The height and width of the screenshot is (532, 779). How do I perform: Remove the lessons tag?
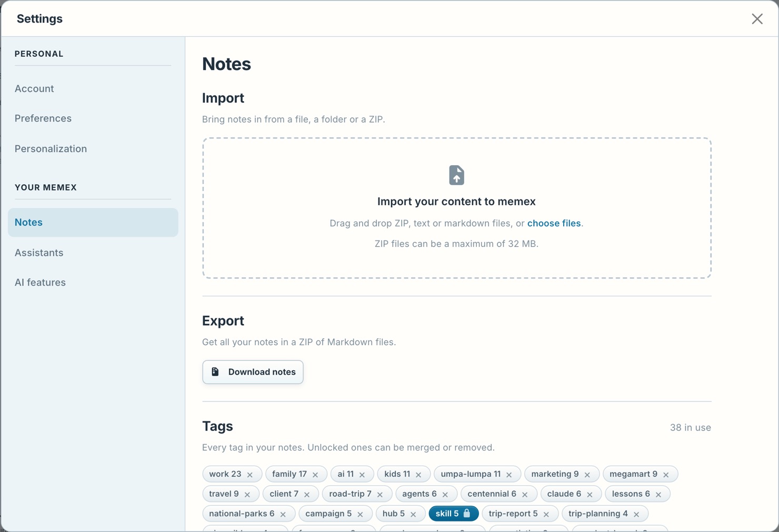pyautogui.click(x=658, y=495)
